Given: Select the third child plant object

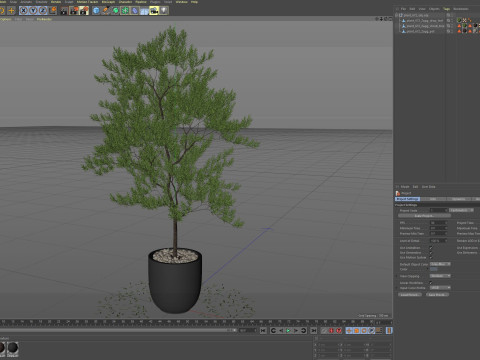Looking at the screenshot, I should (x=420, y=31).
